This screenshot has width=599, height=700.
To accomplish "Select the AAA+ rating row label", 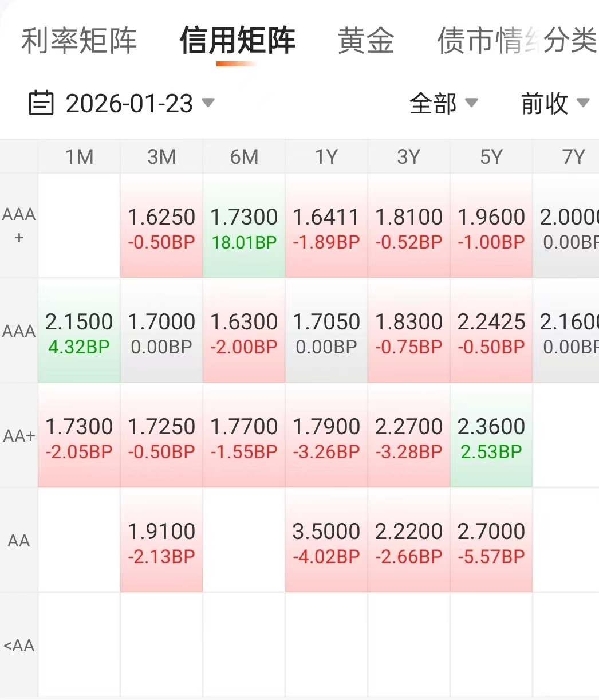I will (19, 226).
